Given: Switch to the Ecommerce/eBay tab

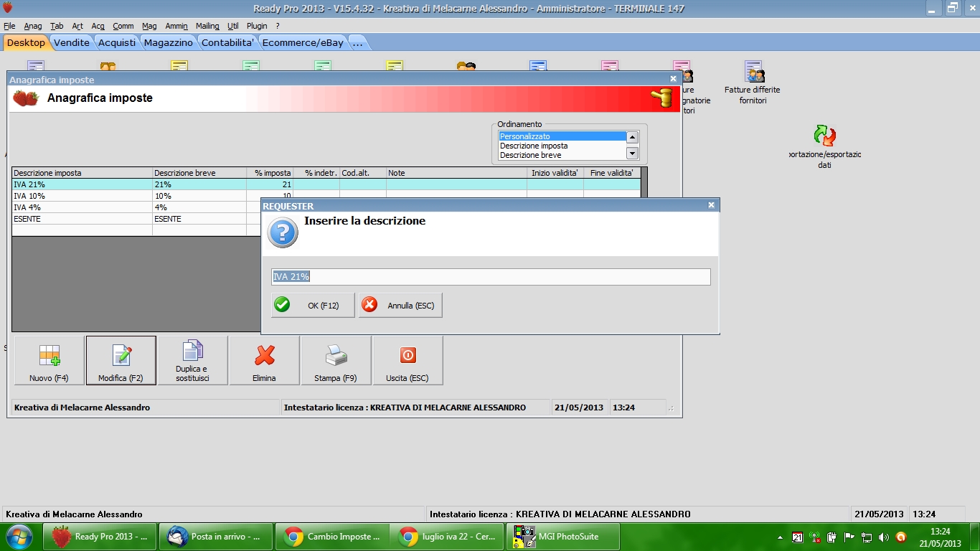Looking at the screenshot, I should (303, 42).
